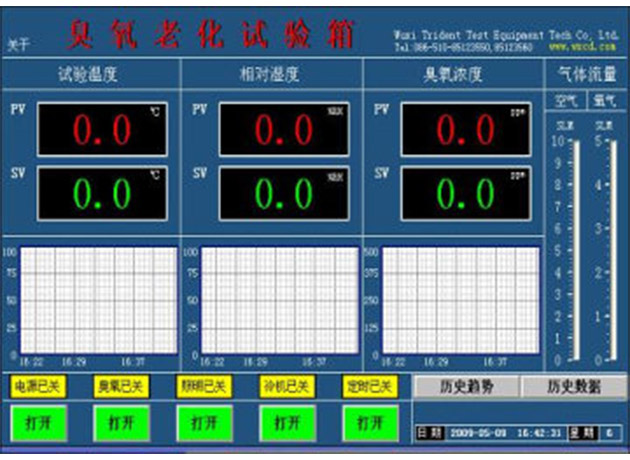Click the 氧气 gas flow tab

point(606,100)
